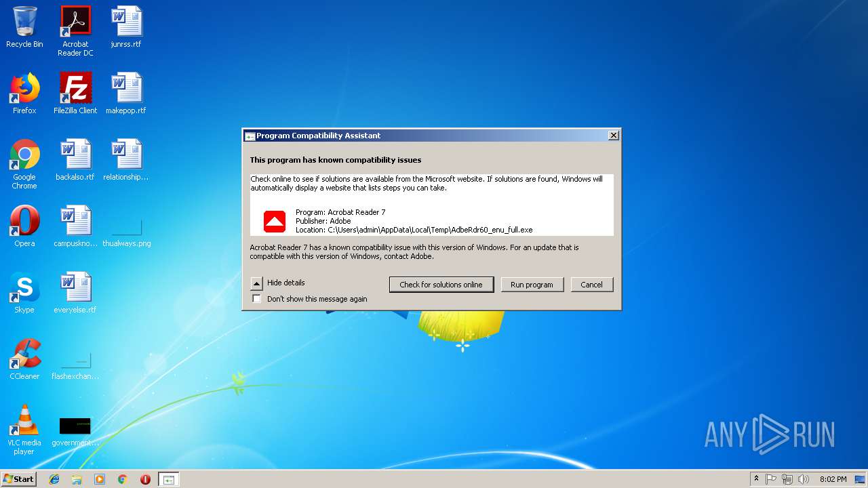Enable Don't show this message again
Image resolution: width=868 pixels, height=488 pixels.
tap(256, 299)
